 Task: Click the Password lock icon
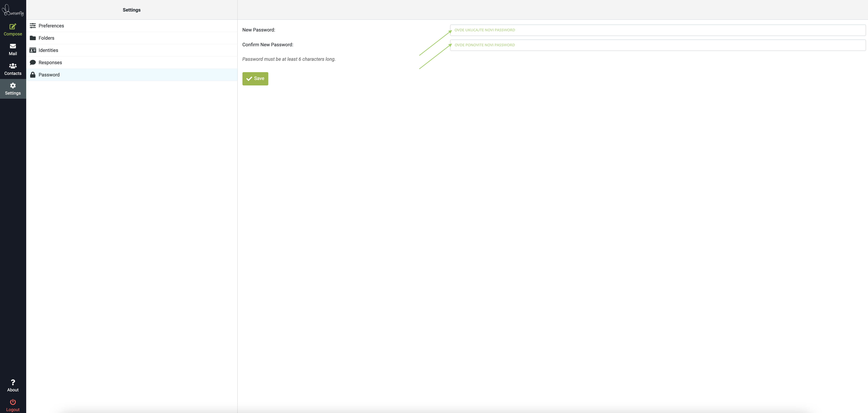point(33,75)
